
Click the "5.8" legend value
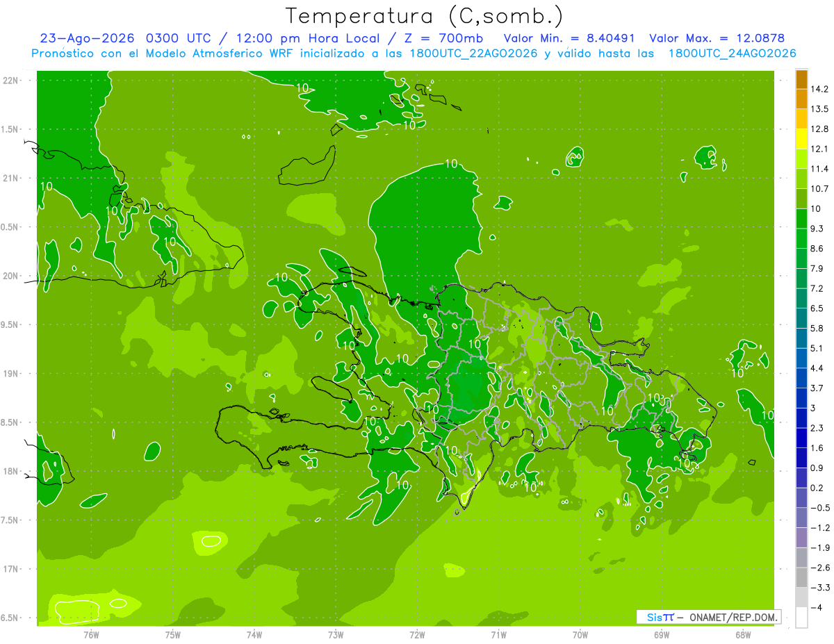(817, 329)
